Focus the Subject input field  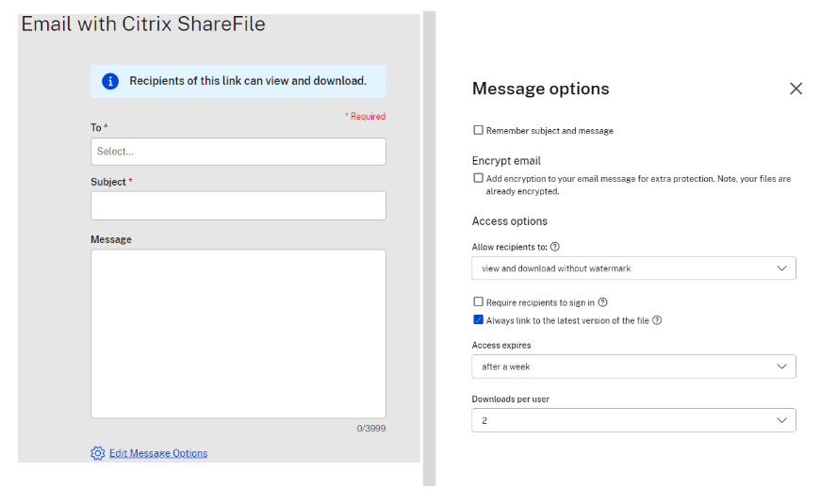click(x=238, y=205)
